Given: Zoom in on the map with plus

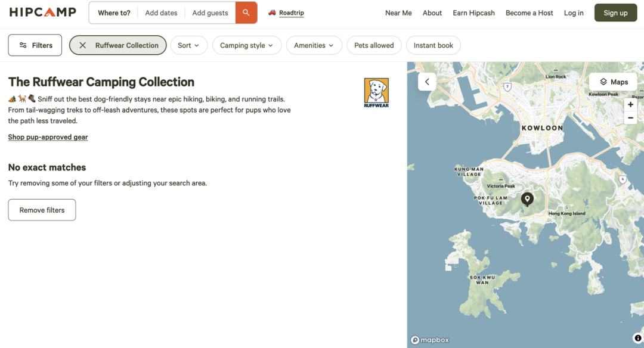Looking at the screenshot, I should click(630, 104).
